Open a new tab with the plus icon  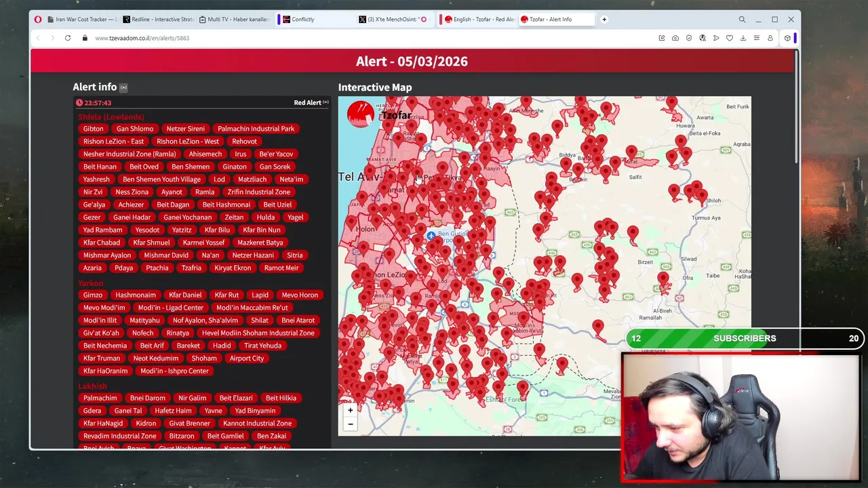604,19
